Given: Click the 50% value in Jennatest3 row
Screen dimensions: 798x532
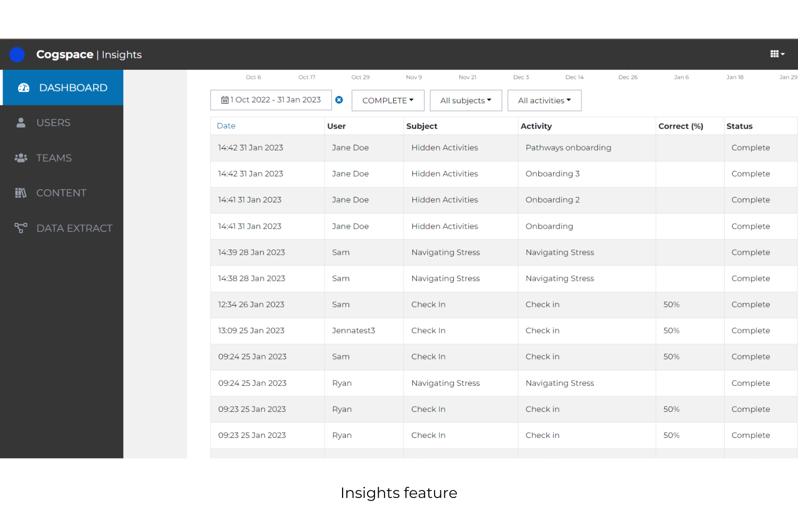Looking at the screenshot, I should (671, 331).
